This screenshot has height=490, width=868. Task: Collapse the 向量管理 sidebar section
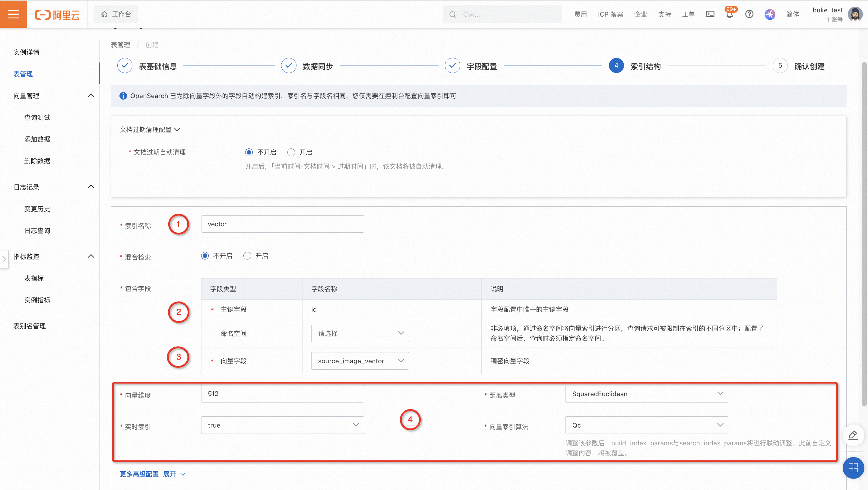pos(91,95)
